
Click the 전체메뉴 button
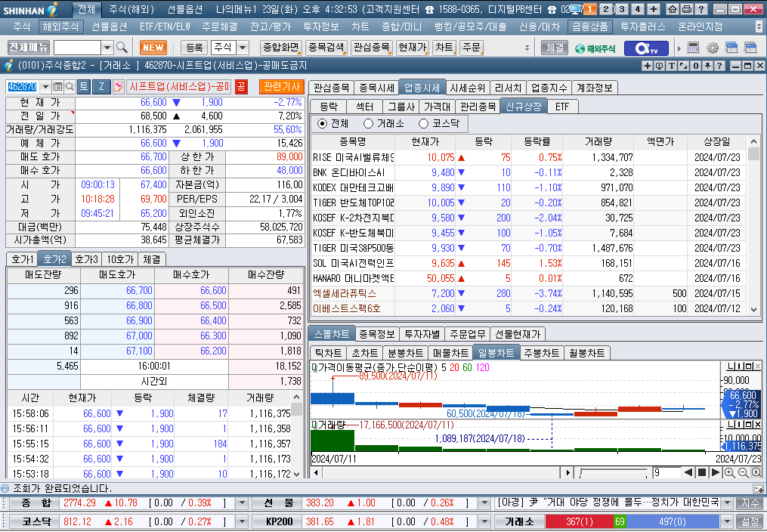29,48
